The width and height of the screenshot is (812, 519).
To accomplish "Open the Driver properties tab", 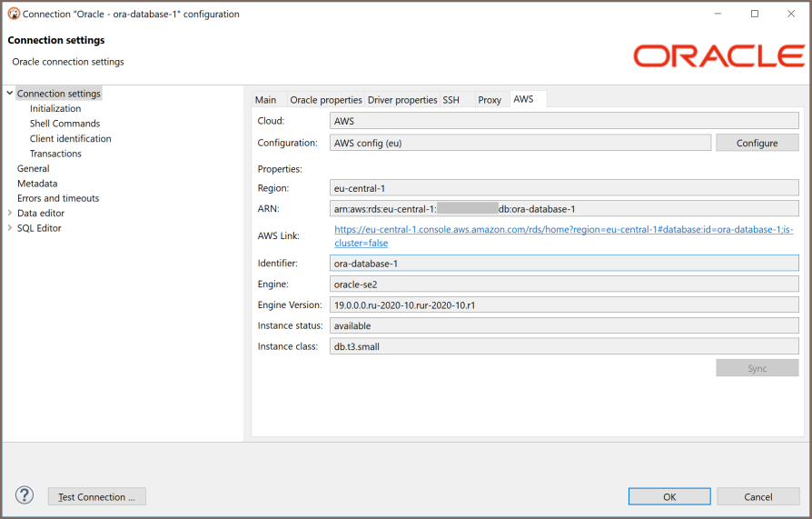I will coord(402,100).
